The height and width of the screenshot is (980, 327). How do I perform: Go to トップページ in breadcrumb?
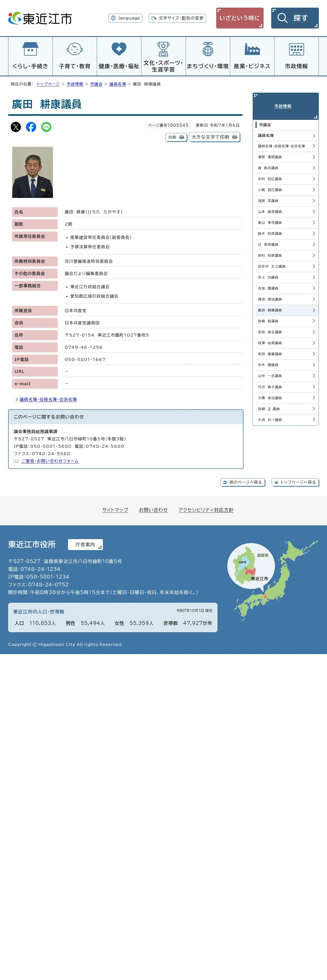tap(48, 84)
